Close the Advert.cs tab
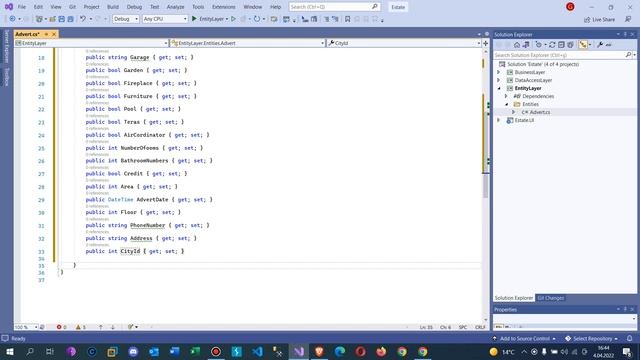This screenshot has height=360, width=640. 54,34
